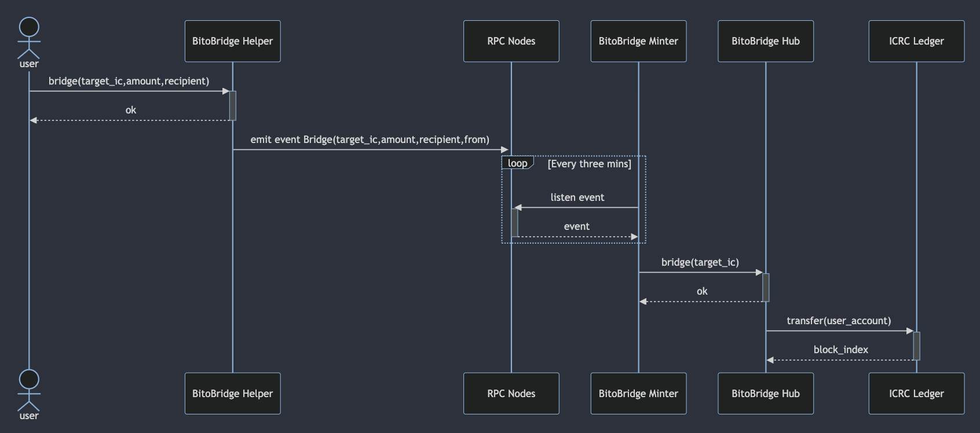Click the top BitoBridge Hub participant
This screenshot has height=433, width=980.
(x=765, y=41)
